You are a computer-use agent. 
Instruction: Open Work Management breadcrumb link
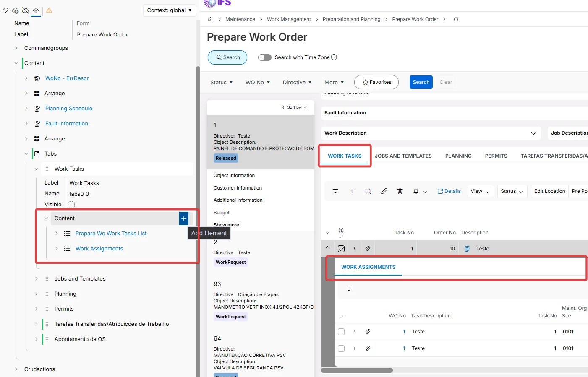pyautogui.click(x=289, y=19)
